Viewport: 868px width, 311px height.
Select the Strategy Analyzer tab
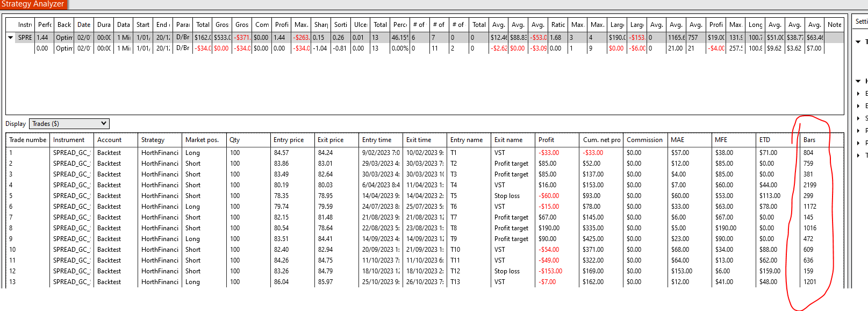coord(33,4)
